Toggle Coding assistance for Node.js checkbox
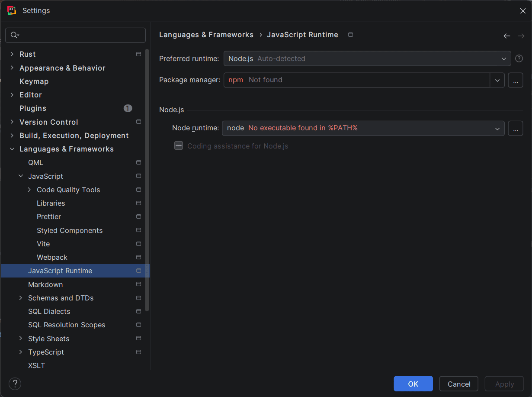 coord(179,146)
